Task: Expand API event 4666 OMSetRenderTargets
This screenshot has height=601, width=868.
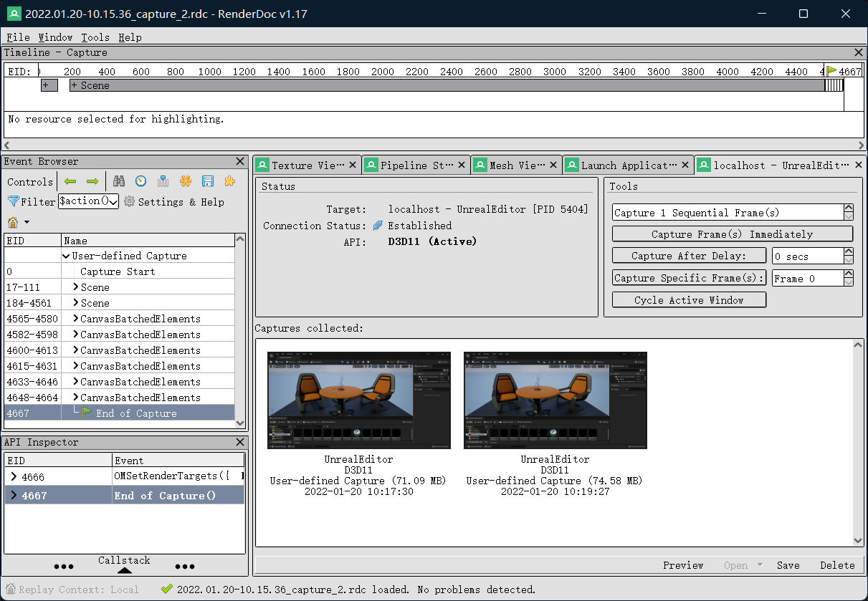Action: pyautogui.click(x=13, y=476)
